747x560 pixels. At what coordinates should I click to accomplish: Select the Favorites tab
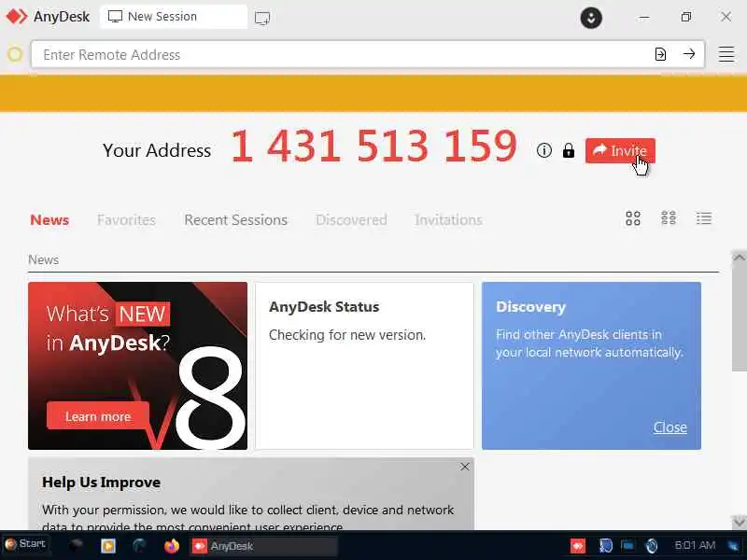pos(126,220)
